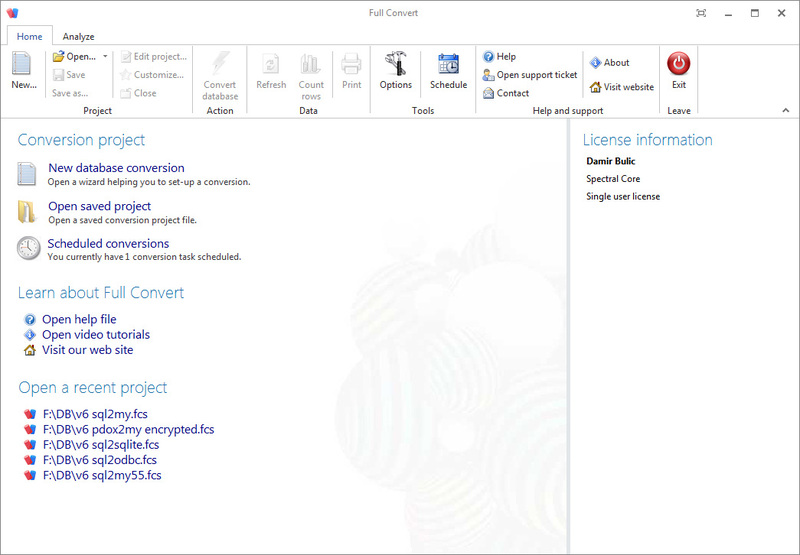The image size is (800, 555).
Task: Click the Help question mark icon
Action: (x=488, y=57)
